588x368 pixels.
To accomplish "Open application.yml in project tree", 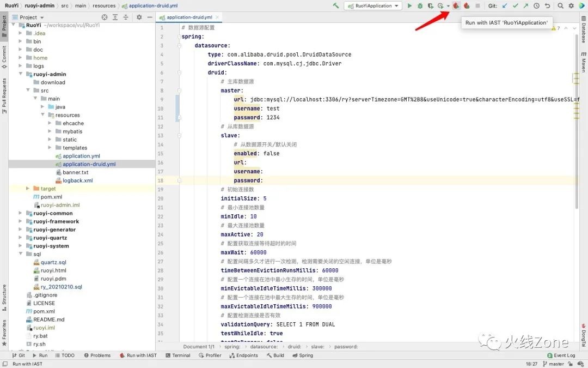I will coord(81,156).
